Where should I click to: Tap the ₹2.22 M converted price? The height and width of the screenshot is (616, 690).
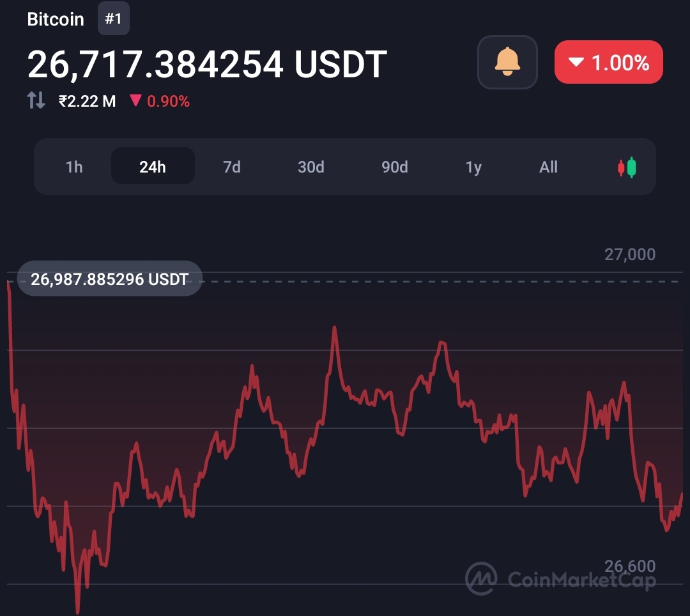click(88, 101)
